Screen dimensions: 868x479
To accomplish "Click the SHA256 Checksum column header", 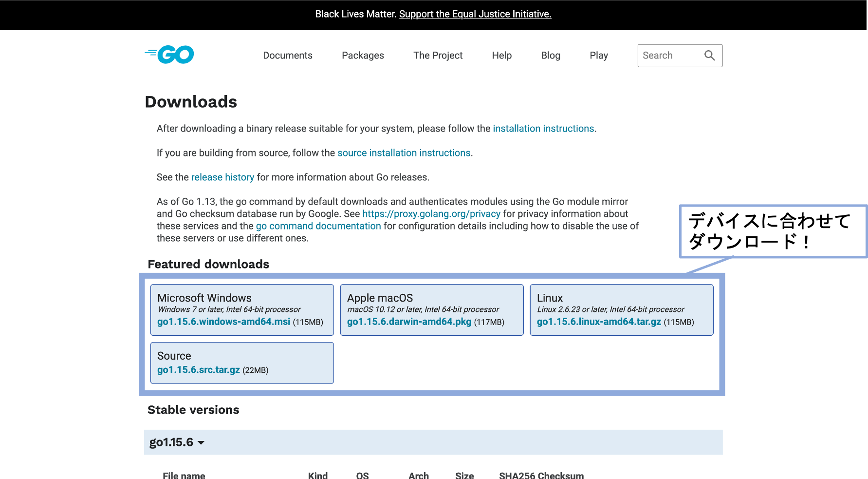I will click(x=541, y=475).
